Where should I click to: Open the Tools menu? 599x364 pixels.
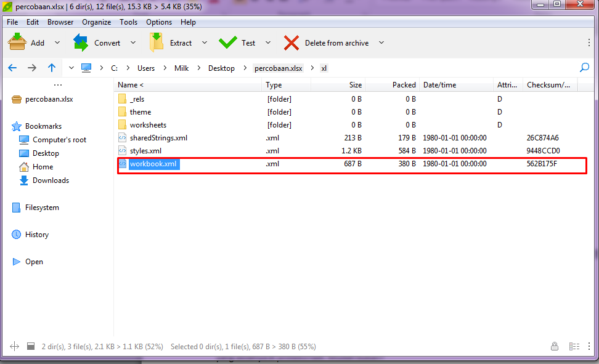point(128,22)
